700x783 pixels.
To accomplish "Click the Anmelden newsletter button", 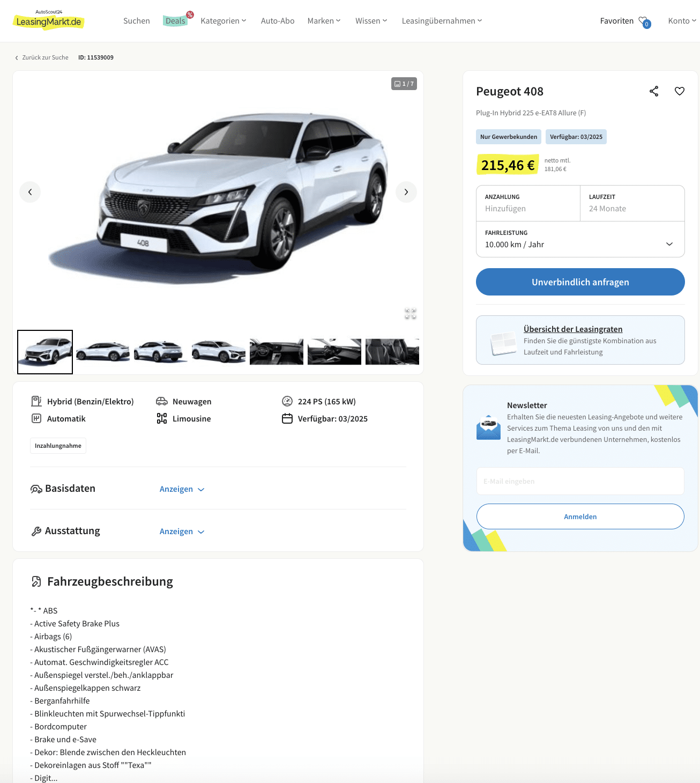I will click(x=580, y=516).
